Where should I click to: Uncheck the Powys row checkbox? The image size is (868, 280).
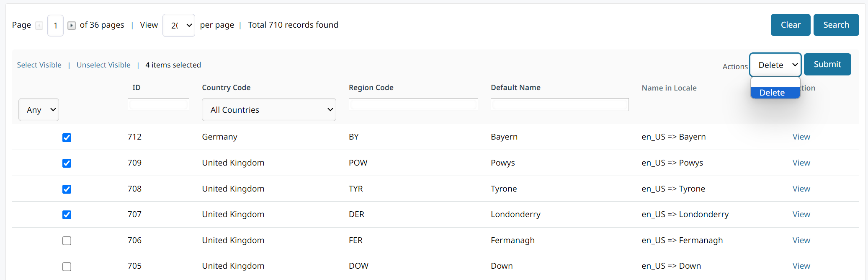(x=67, y=163)
